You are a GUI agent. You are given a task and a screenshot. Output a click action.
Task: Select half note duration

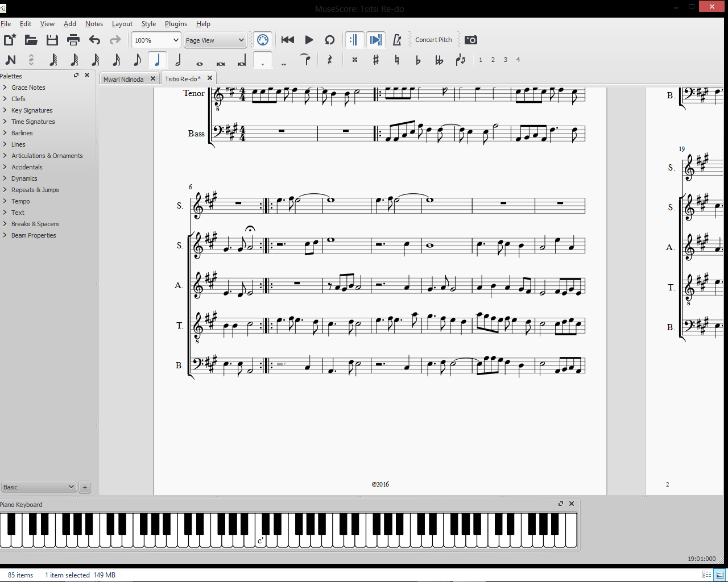[179, 60]
